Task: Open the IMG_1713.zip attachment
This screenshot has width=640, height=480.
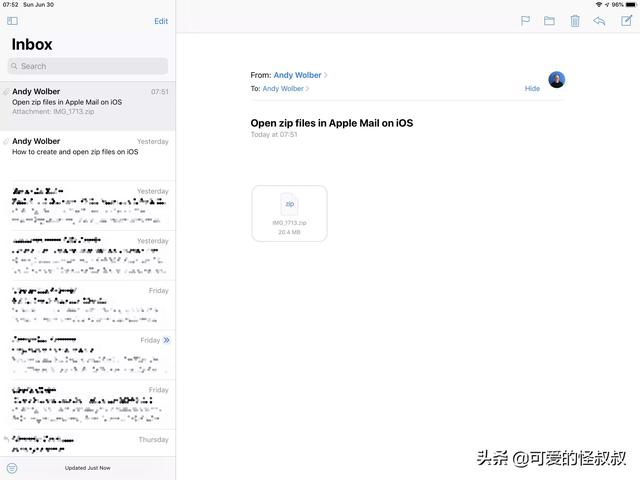Action: [x=289, y=213]
